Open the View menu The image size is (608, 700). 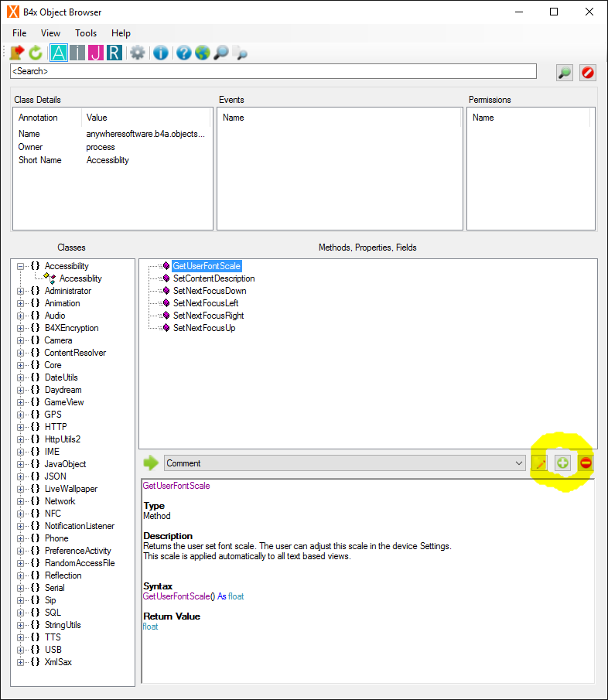(x=50, y=33)
